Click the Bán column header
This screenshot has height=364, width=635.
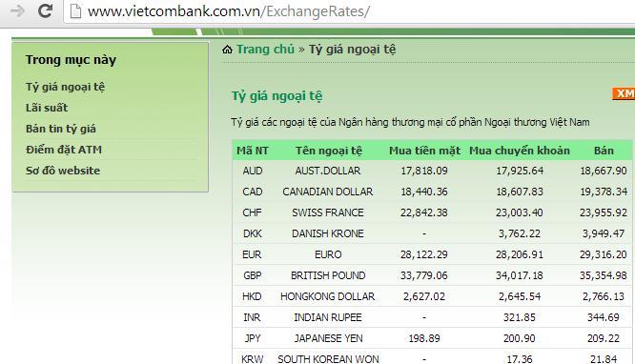604,151
